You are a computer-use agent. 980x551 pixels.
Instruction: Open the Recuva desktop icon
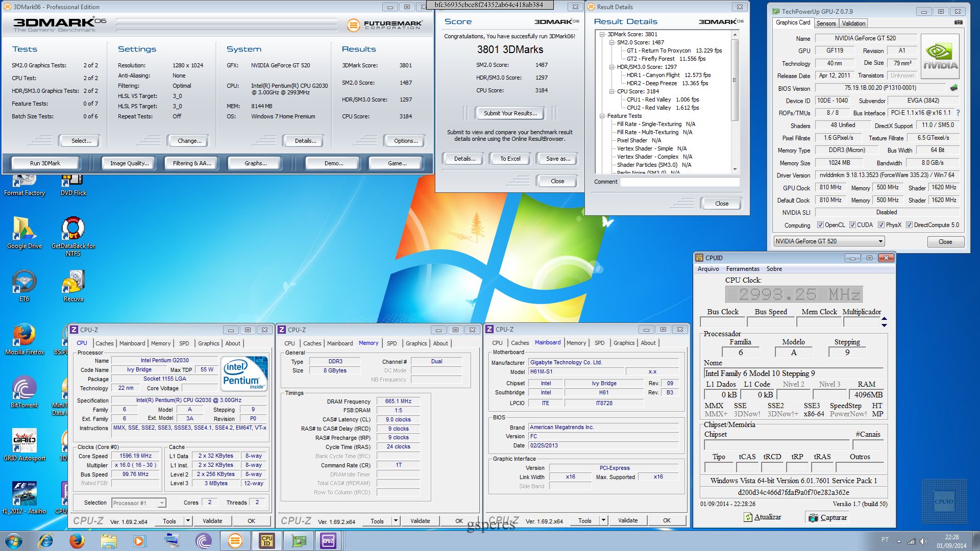(x=73, y=286)
